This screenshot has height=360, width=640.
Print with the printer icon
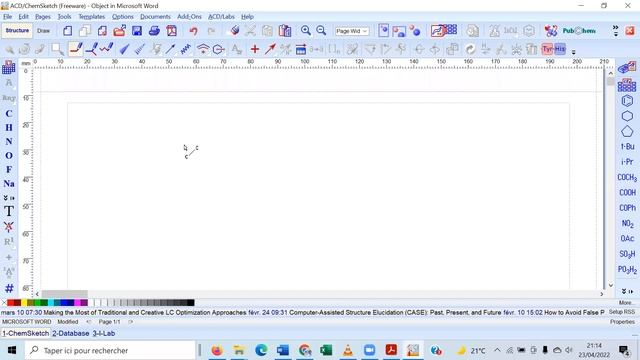click(x=154, y=31)
